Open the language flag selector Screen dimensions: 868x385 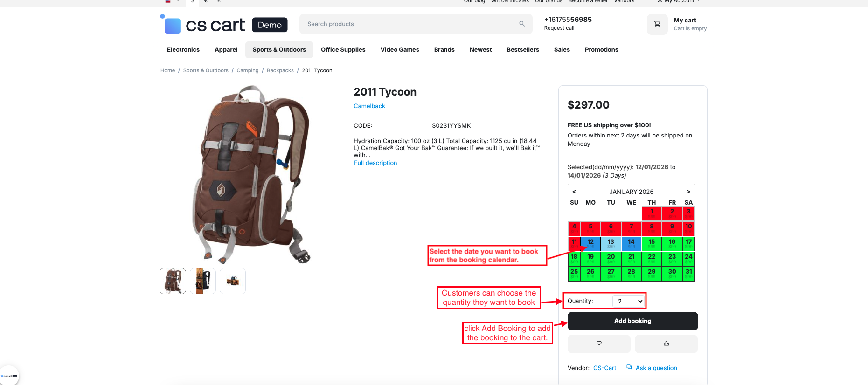point(171,1)
